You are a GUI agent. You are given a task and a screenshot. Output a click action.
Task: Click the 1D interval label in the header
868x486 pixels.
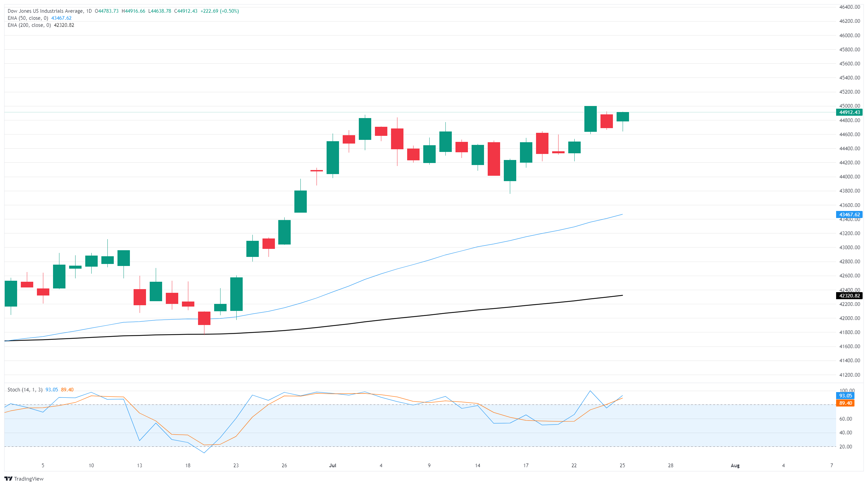click(x=89, y=11)
